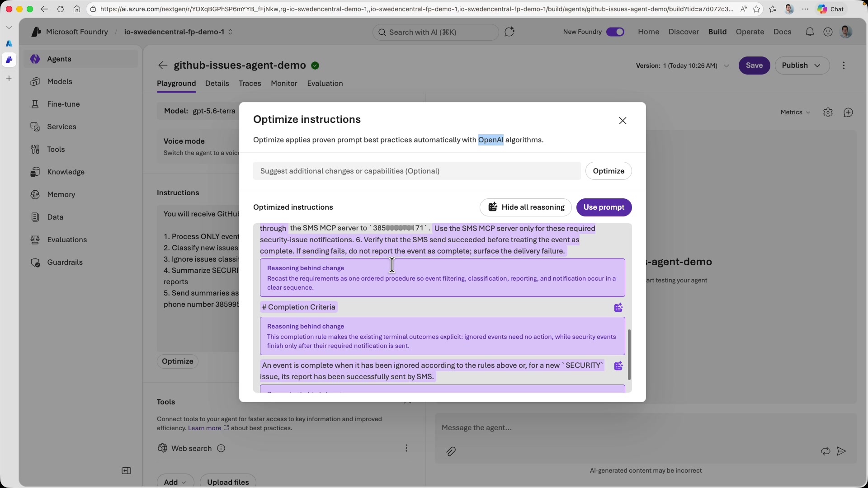Screen dimensions: 868x488
Task: Click the Save button
Action: pos(754,66)
